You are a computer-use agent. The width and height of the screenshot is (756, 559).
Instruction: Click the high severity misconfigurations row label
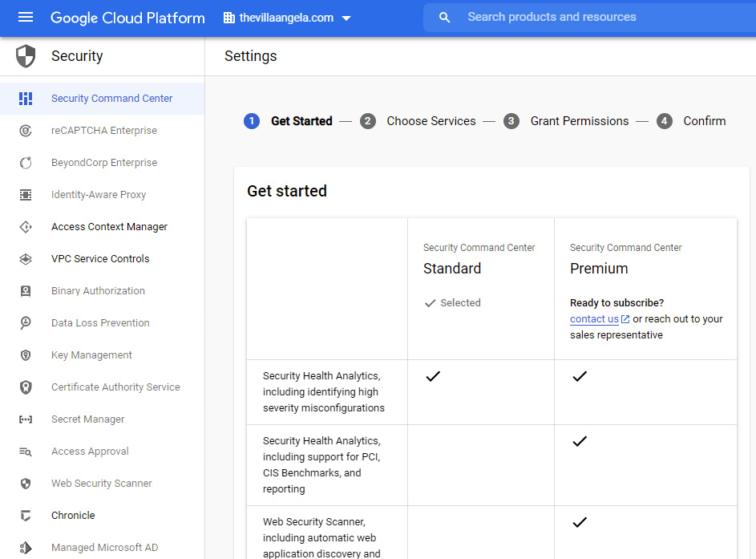click(x=324, y=392)
